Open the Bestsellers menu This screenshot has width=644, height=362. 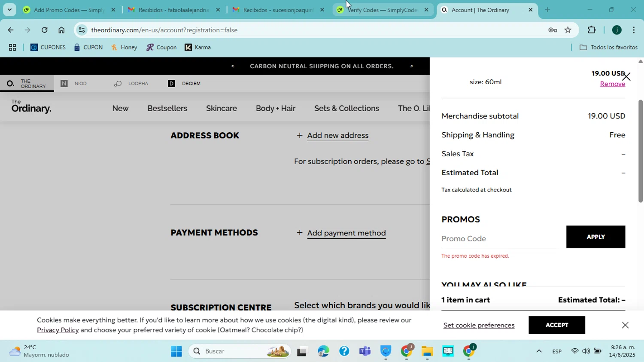point(167,108)
